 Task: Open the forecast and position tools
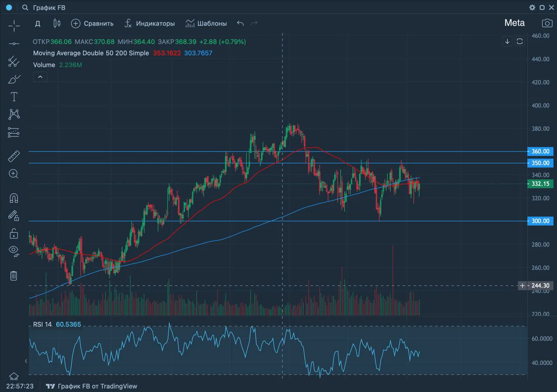tap(14, 132)
